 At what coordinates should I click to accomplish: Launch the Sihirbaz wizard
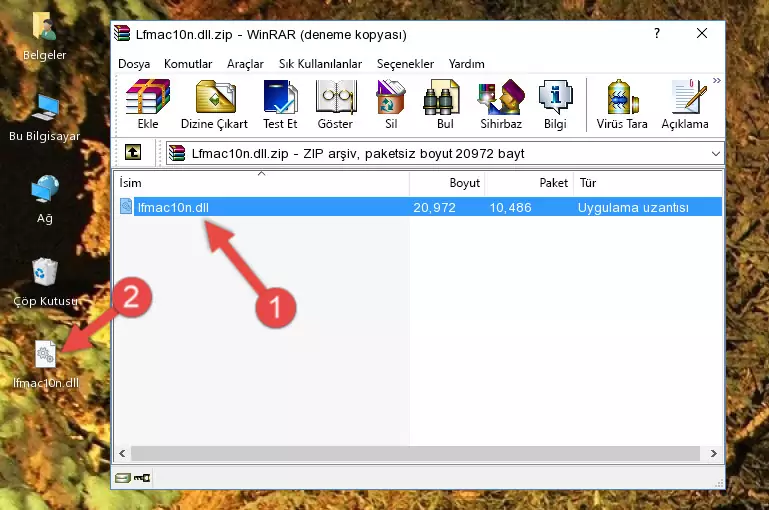pos(501,104)
